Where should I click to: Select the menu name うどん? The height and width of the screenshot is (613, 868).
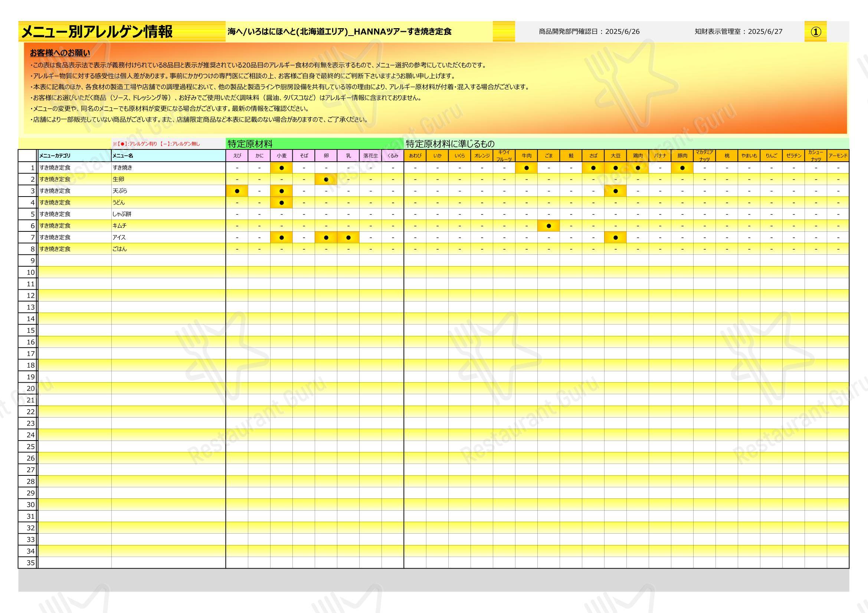point(119,202)
